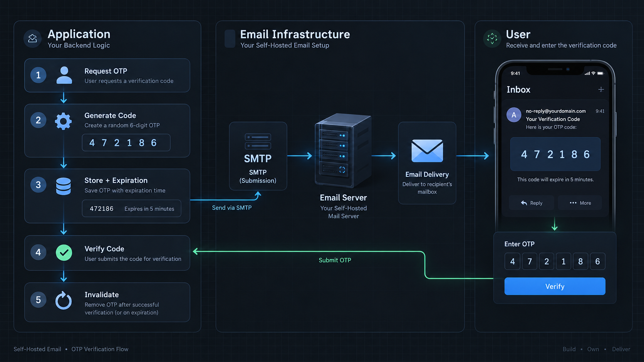Select the Invalidate heading
This screenshot has width=644, height=362.
(x=102, y=295)
